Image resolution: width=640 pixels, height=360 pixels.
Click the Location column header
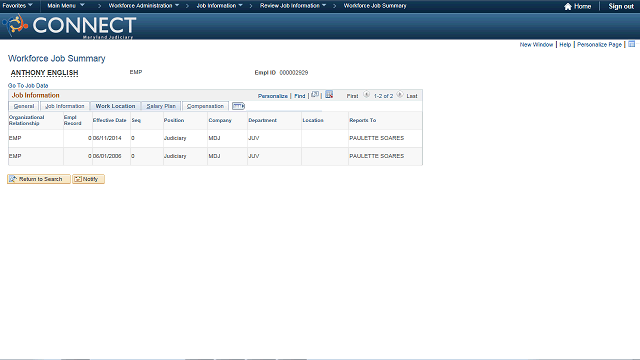coord(313,120)
